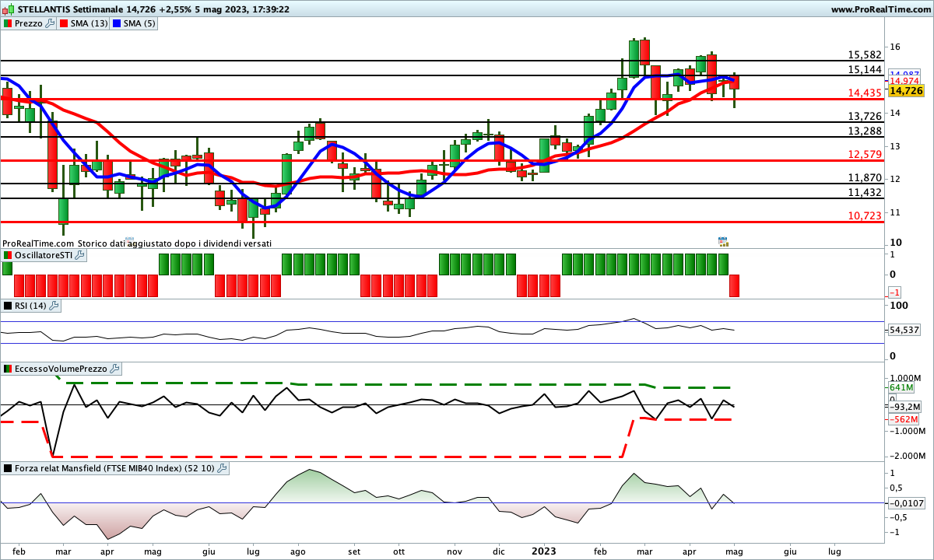Click the 15,582 horizontal level label
Viewport: 934px width, 560px height.
tap(865, 55)
